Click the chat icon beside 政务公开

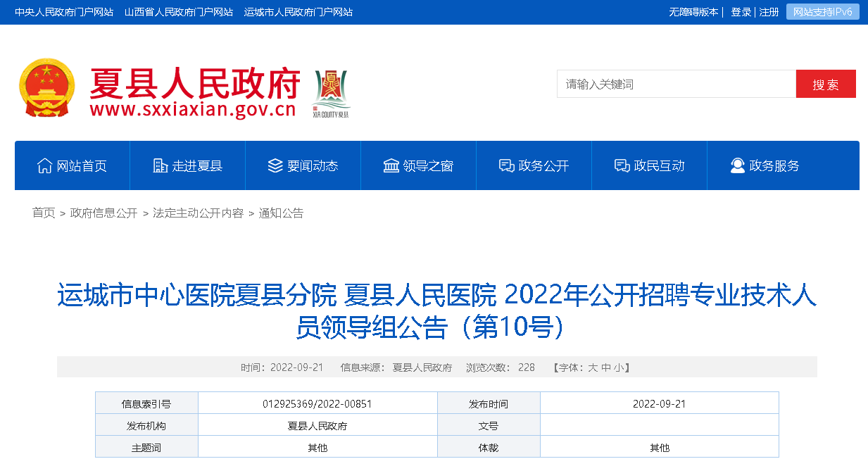pyautogui.click(x=506, y=166)
